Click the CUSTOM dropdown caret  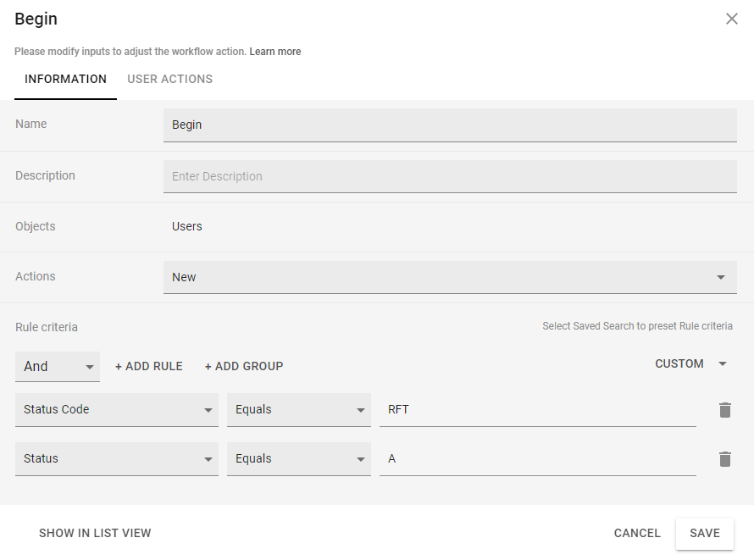point(722,363)
